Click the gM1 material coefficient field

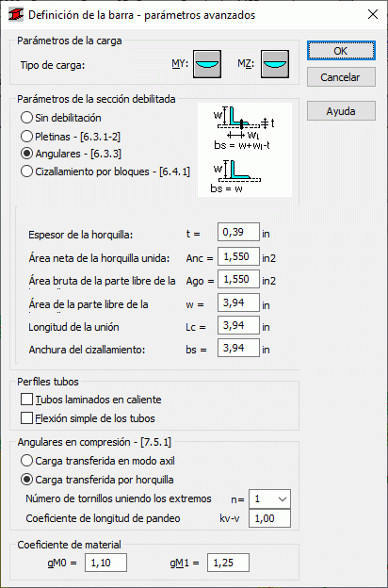tap(228, 563)
